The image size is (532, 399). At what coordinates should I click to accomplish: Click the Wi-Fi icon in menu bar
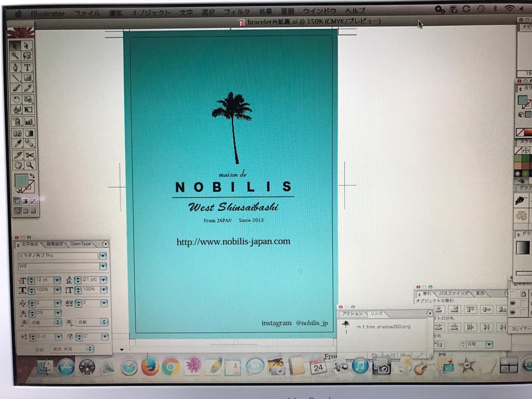[510, 9]
